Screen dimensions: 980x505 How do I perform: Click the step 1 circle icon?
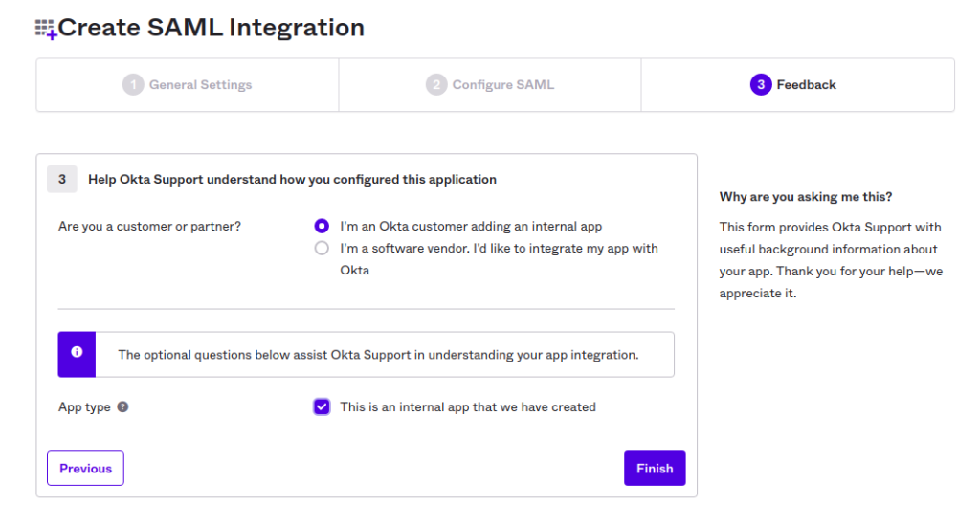(133, 84)
